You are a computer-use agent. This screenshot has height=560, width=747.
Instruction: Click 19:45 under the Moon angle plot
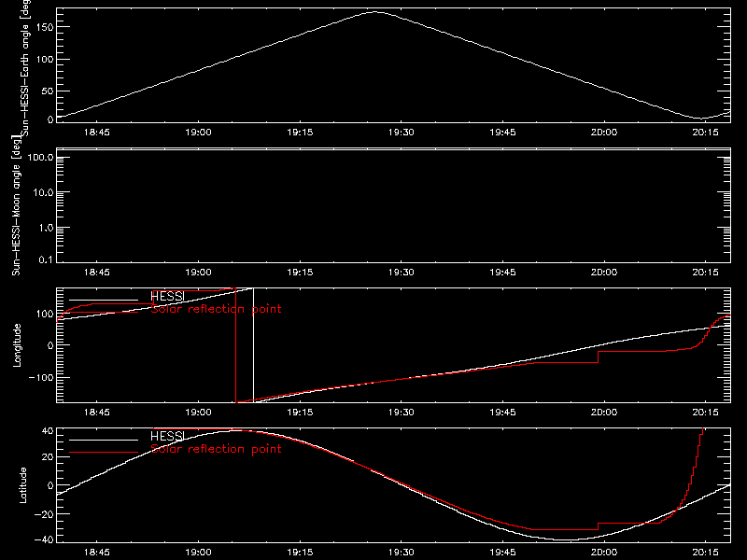coord(502,273)
